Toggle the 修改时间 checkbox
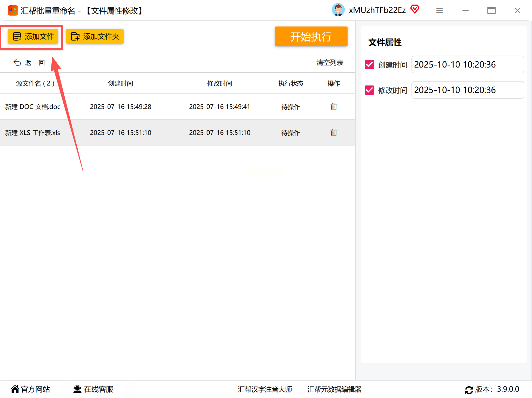The width and height of the screenshot is (532, 398). point(369,90)
